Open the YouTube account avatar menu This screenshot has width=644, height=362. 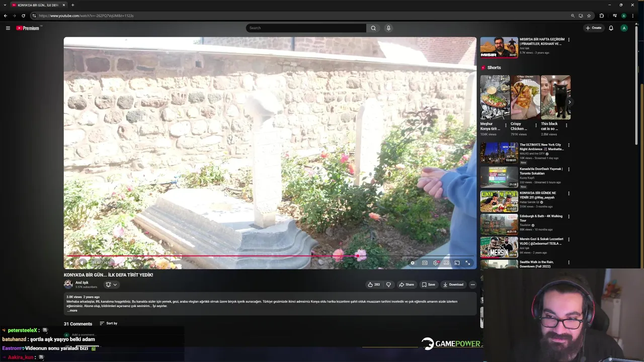tap(624, 28)
